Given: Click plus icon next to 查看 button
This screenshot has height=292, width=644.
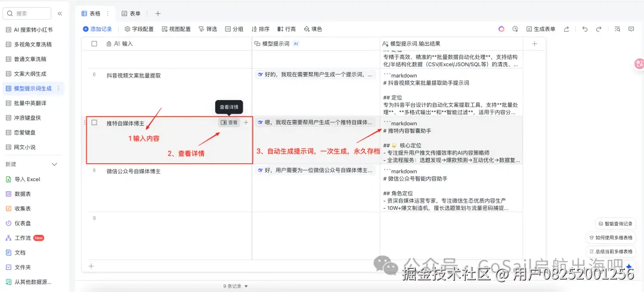Looking at the screenshot, I should (246, 122).
